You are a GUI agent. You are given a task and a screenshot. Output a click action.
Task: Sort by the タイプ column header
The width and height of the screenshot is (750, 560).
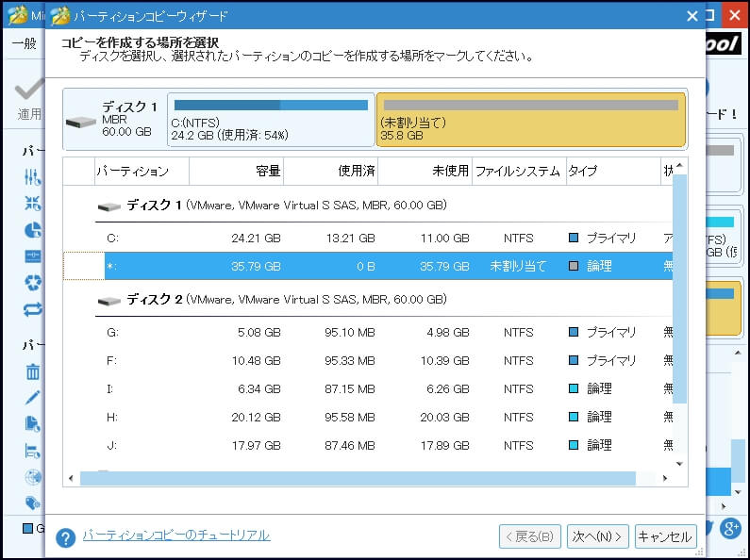click(613, 171)
